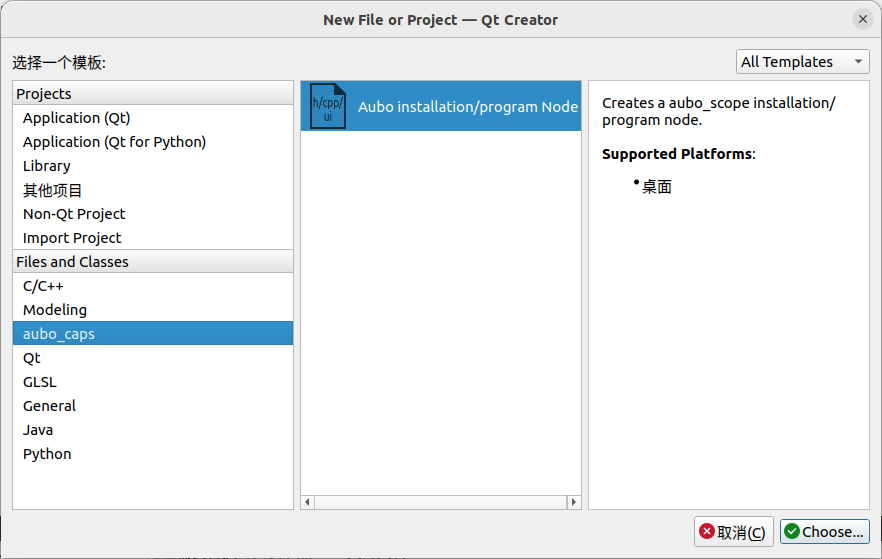Click the left arrow of horizontal scrollbar

click(308, 502)
